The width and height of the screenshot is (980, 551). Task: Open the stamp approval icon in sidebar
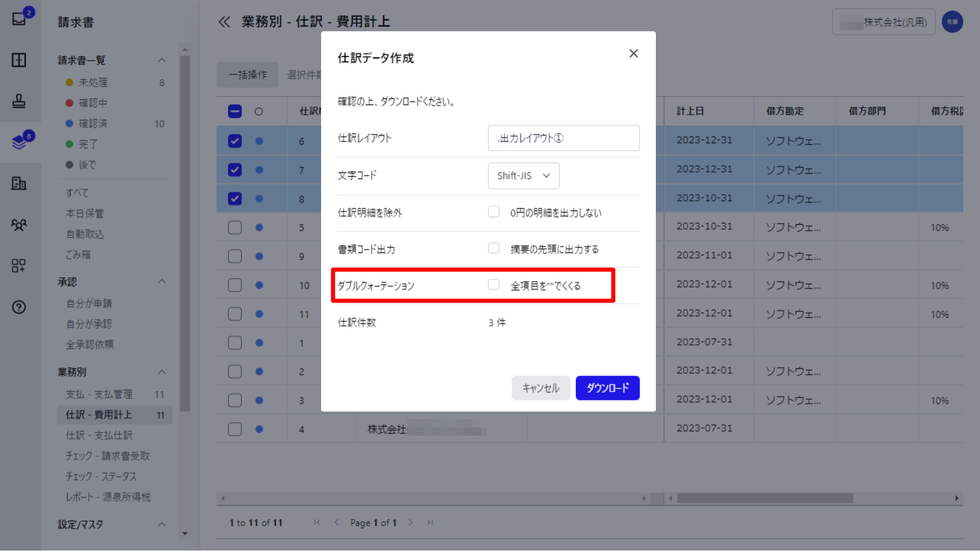click(x=19, y=101)
